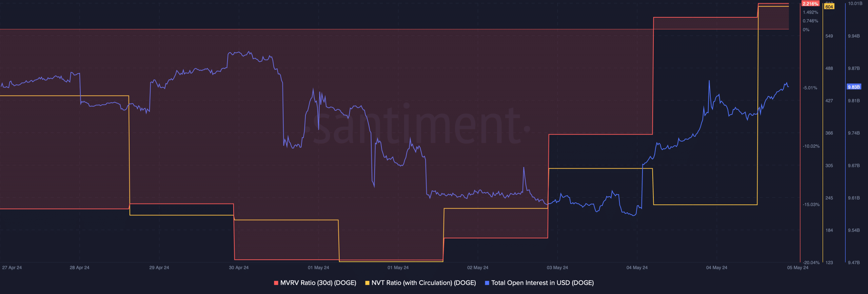Click the 9.87B open interest axis value

click(854, 68)
